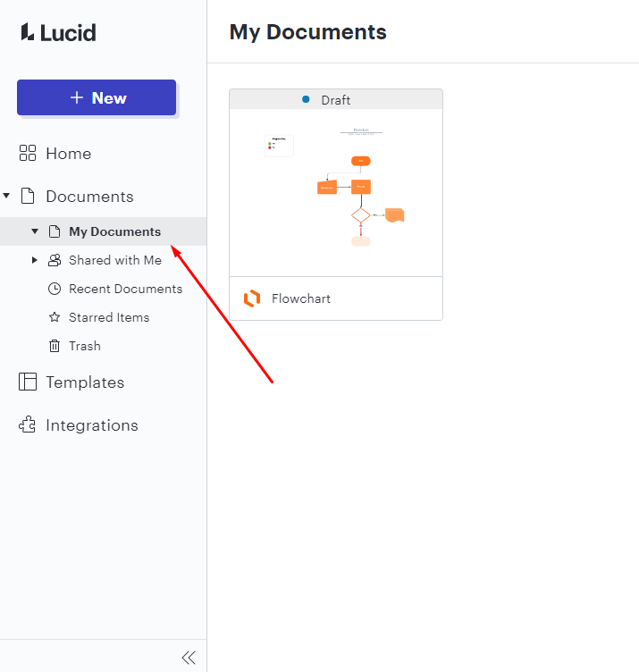Click the Shared with Me people icon
This screenshot has width=639, height=672.
[x=55, y=260]
